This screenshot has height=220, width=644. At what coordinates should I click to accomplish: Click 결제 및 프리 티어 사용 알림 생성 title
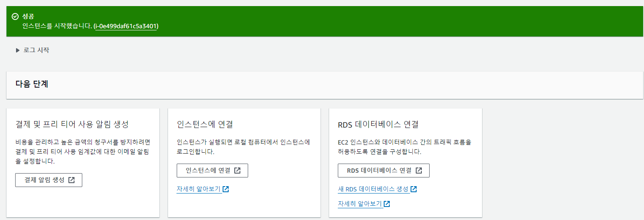[x=72, y=124]
